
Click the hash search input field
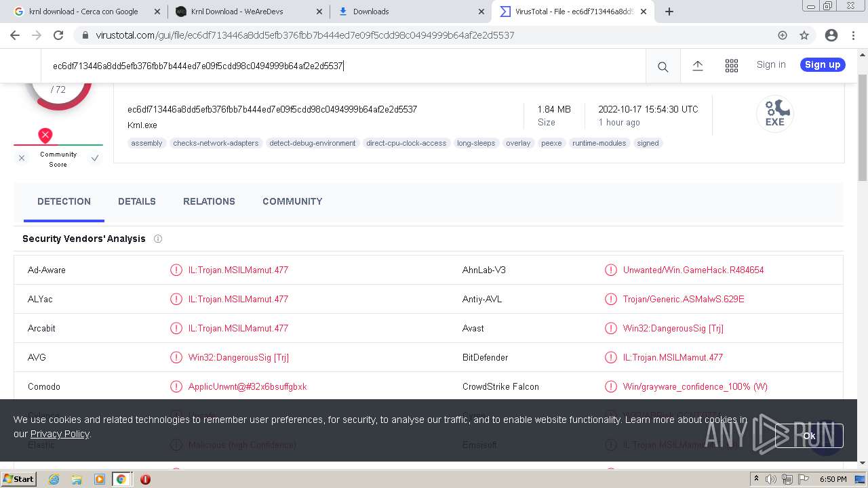point(343,66)
